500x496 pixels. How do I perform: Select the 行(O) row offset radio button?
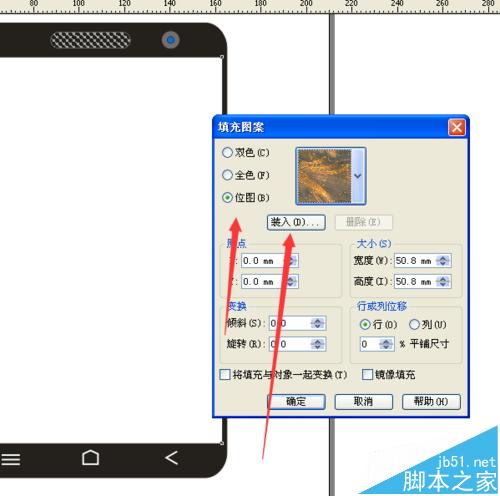(365, 324)
